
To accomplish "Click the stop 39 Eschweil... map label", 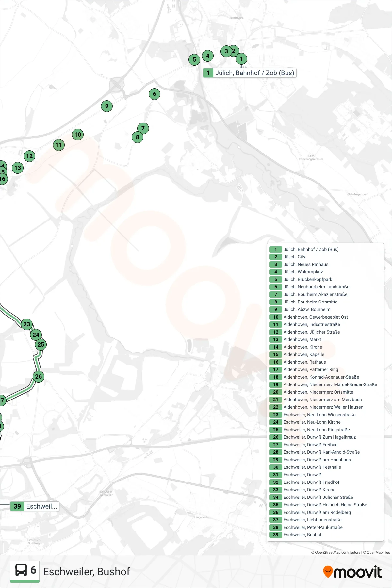I will tap(35, 506).
